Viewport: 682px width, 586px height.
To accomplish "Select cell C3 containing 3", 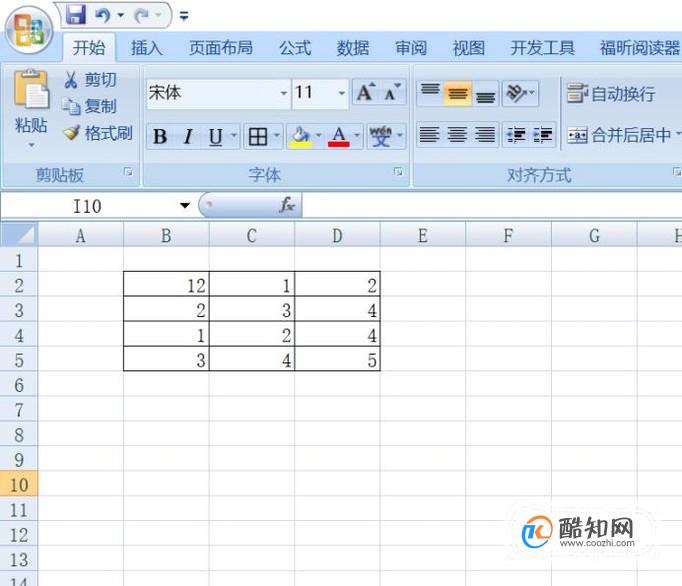I will point(252,310).
